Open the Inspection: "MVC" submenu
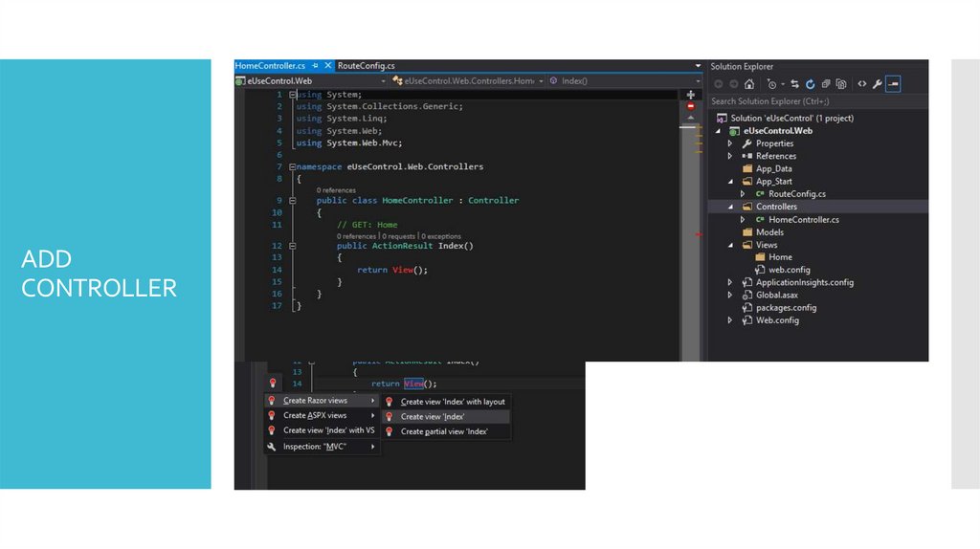Viewport: 980px width, 549px height. [x=322, y=447]
